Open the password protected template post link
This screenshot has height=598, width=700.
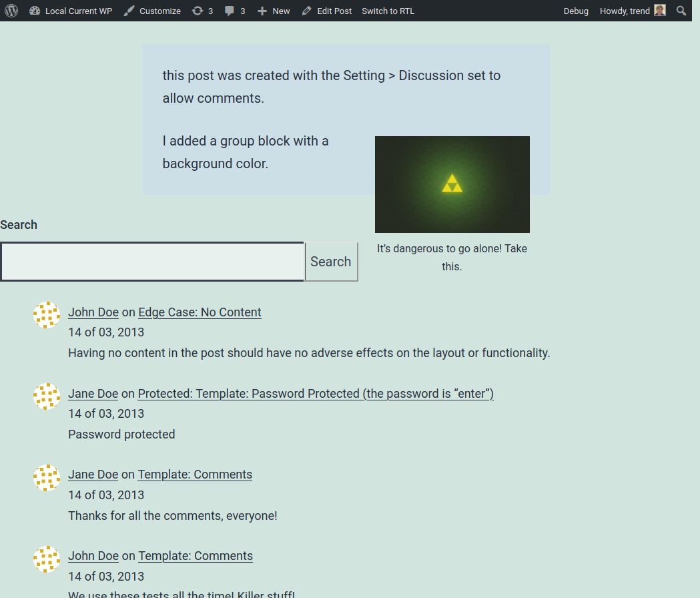click(315, 394)
